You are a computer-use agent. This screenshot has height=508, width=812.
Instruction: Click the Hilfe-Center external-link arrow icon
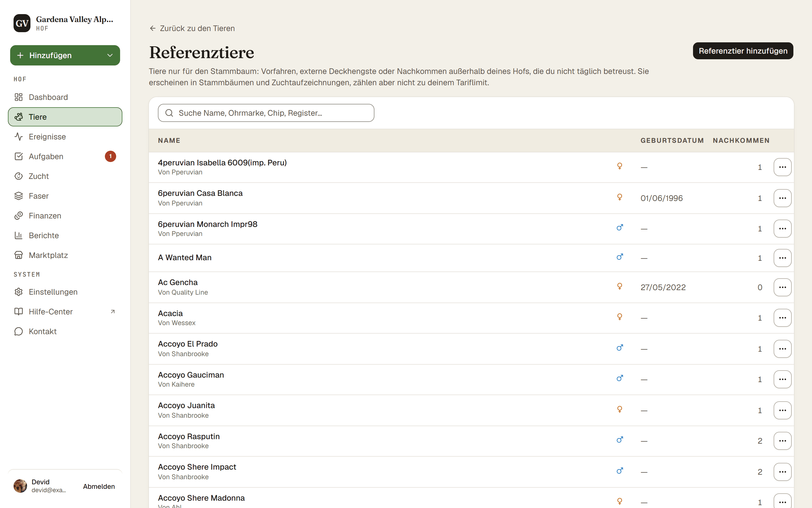(113, 312)
